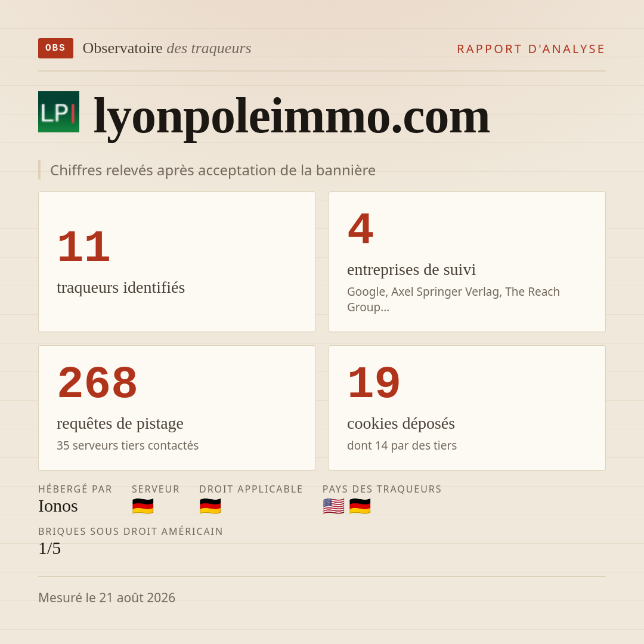
Task: Click the Serveur label
Action: tap(156, 489)
